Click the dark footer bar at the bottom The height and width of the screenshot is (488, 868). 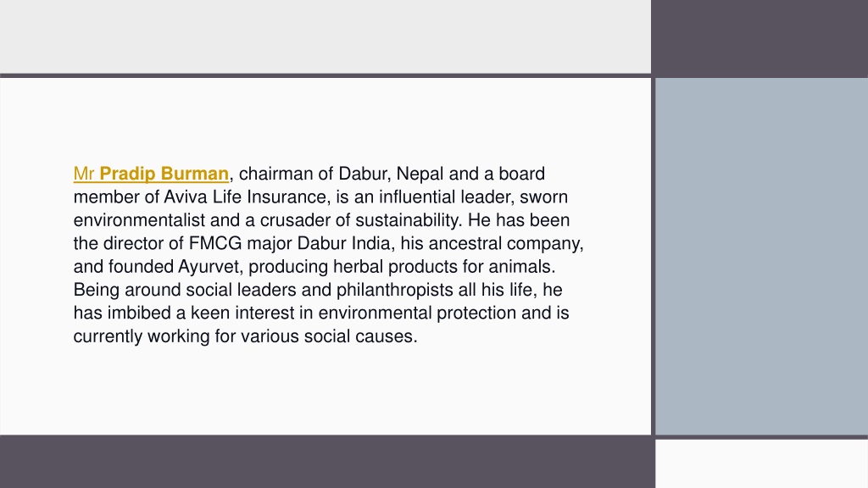tap(327, 462)
